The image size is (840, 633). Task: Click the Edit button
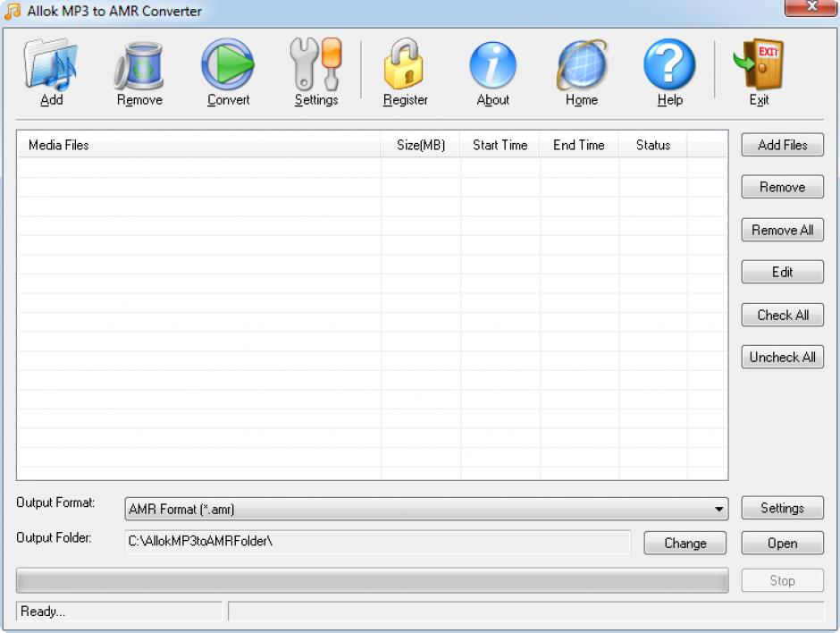(782, 272)
